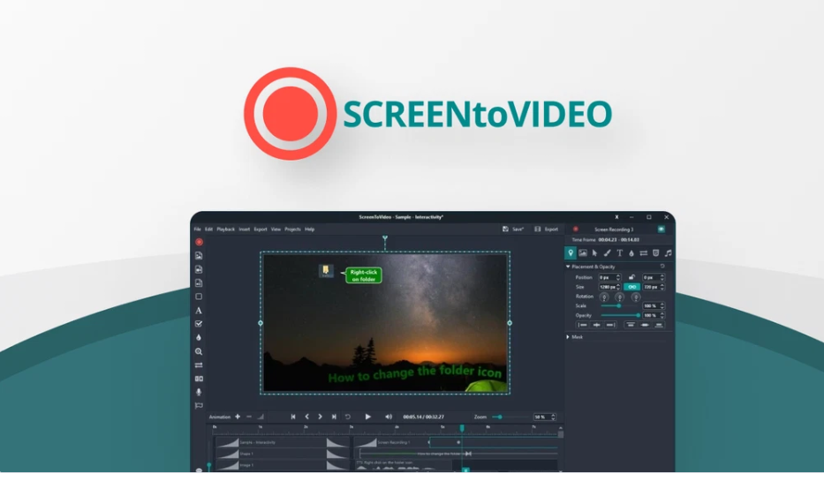Click the Export button at top right
The width and height of the screenshot is (824, 504).
(547, 229)
